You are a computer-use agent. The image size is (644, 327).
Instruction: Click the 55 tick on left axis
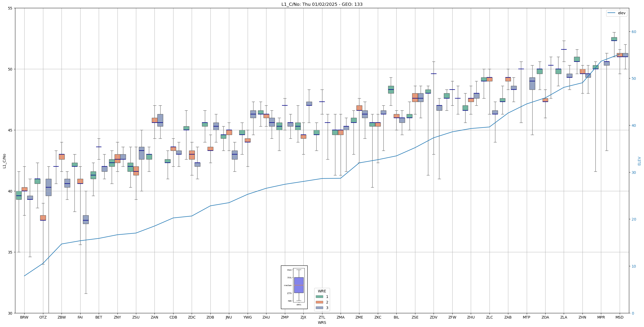pyautogui.click(x=10, y=8)
